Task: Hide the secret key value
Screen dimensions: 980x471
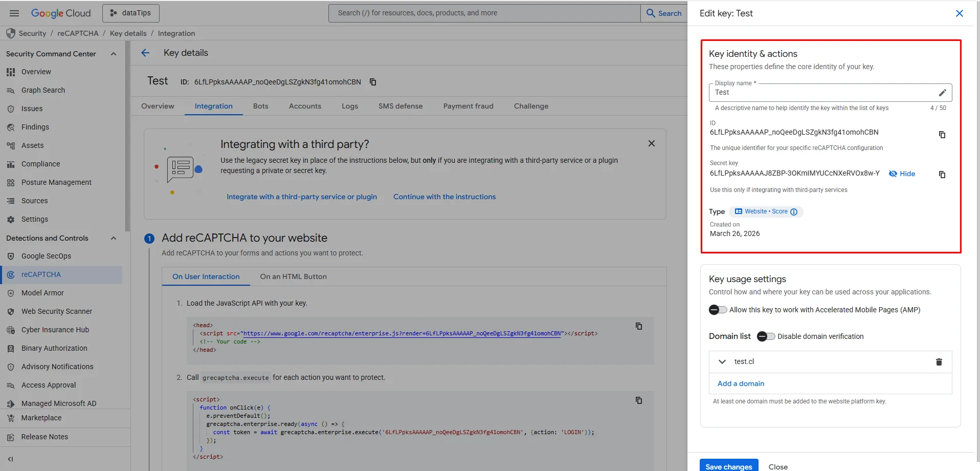Action: (x=902, y=174)
